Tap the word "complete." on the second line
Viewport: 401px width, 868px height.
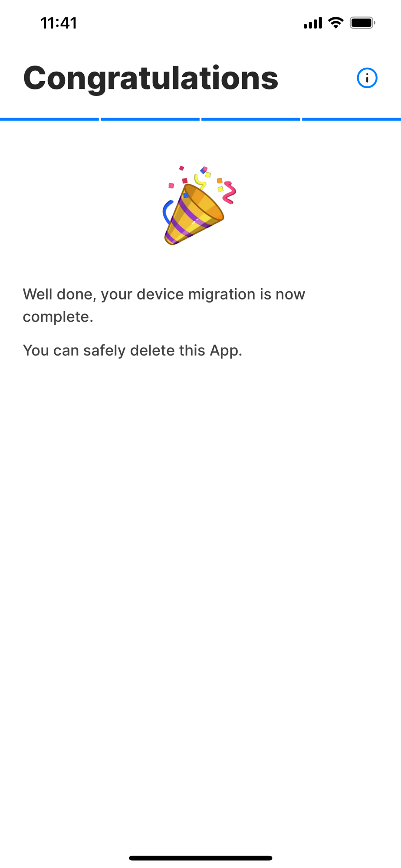click(x=58, y=317)
